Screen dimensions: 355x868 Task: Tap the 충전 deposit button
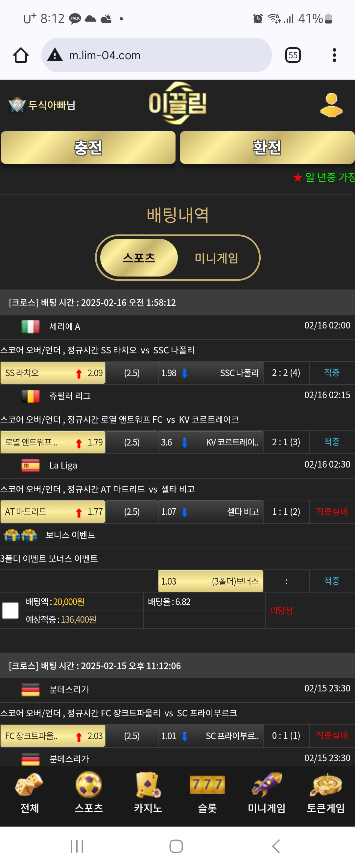click(x=88, y=148)
